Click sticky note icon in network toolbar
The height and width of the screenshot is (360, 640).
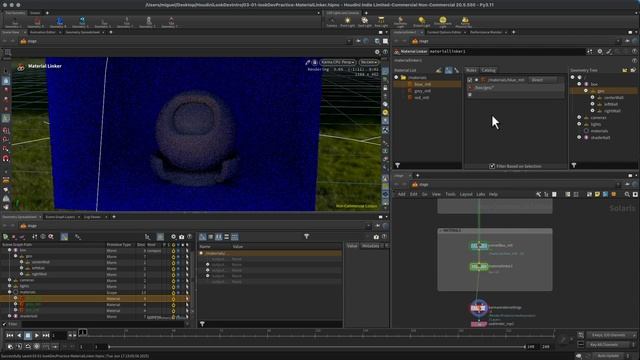pos(597,194)
